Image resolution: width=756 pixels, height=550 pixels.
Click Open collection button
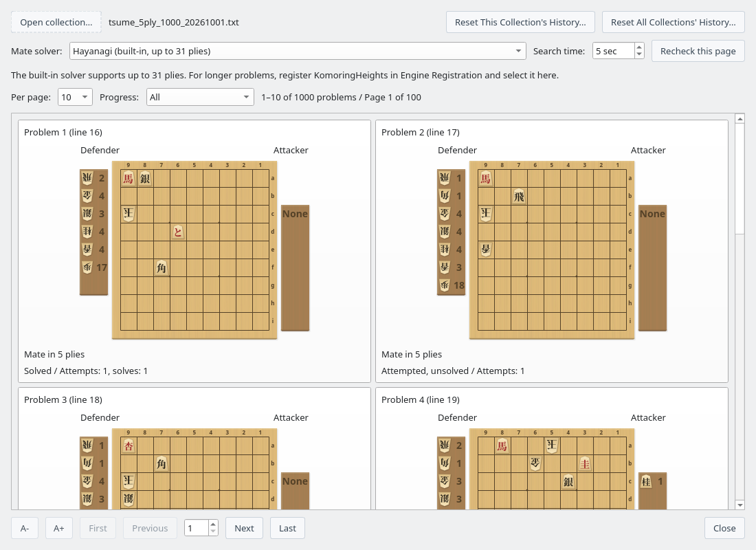56,22
